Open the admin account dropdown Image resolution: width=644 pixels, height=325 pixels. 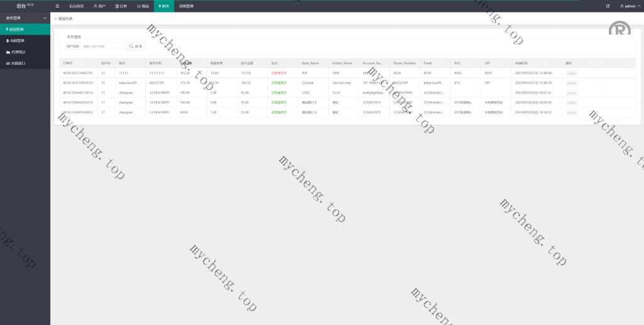[628, 6]
